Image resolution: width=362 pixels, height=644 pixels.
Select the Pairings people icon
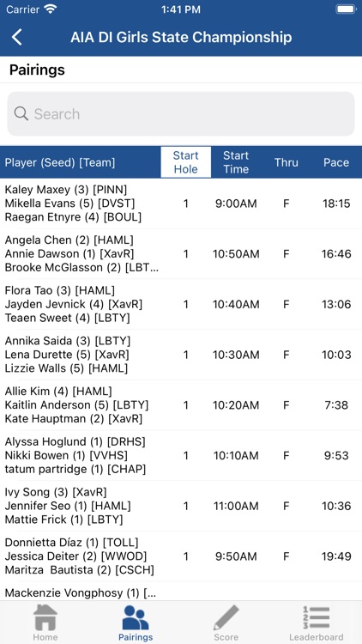pos(136,617)
